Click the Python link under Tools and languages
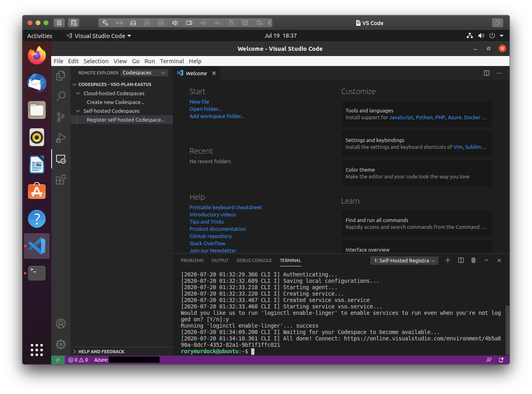This screenshot has height=394, width=532. 424,117
